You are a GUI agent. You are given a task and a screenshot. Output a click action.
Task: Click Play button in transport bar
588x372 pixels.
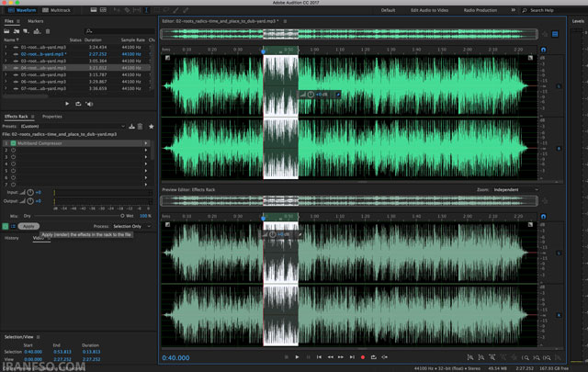tap(297, 357)
